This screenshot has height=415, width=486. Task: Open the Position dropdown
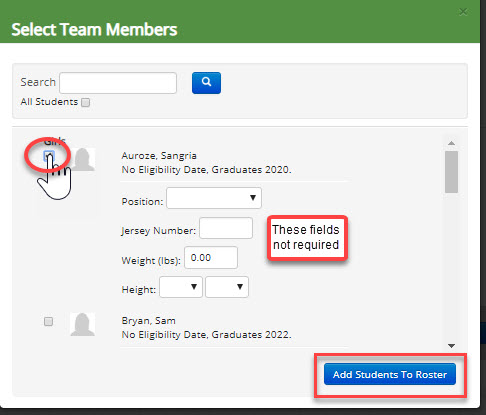point(214,198)
